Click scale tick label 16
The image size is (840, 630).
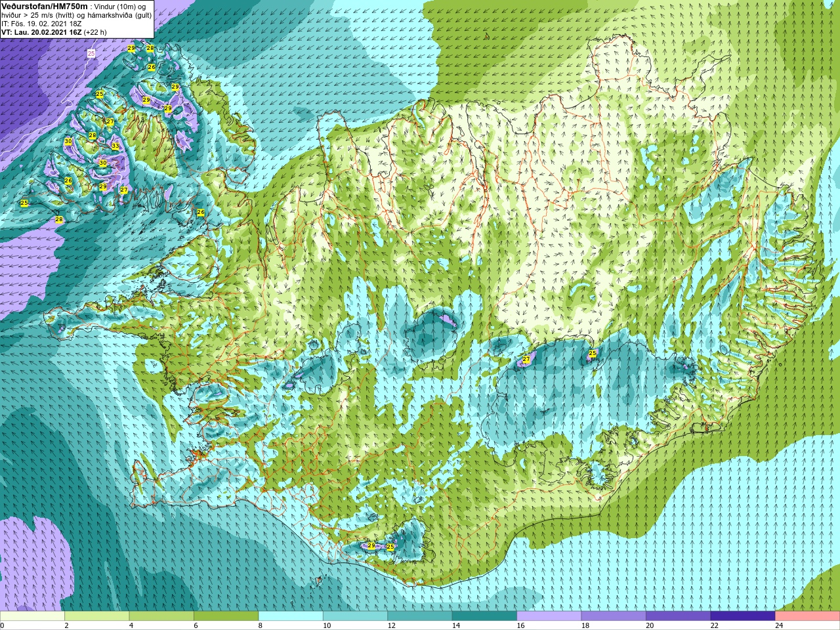pyautogui.click(x=520, y=625)
